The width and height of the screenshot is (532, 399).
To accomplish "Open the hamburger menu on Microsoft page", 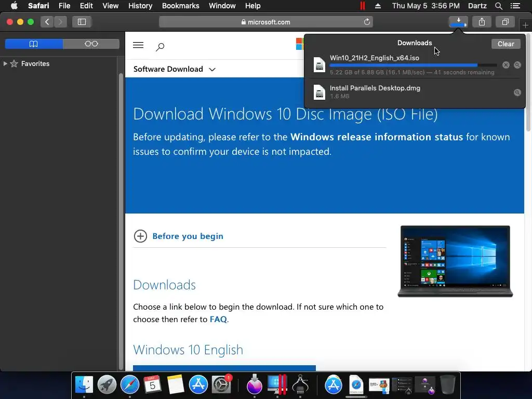I will click(x=138, y=45).
